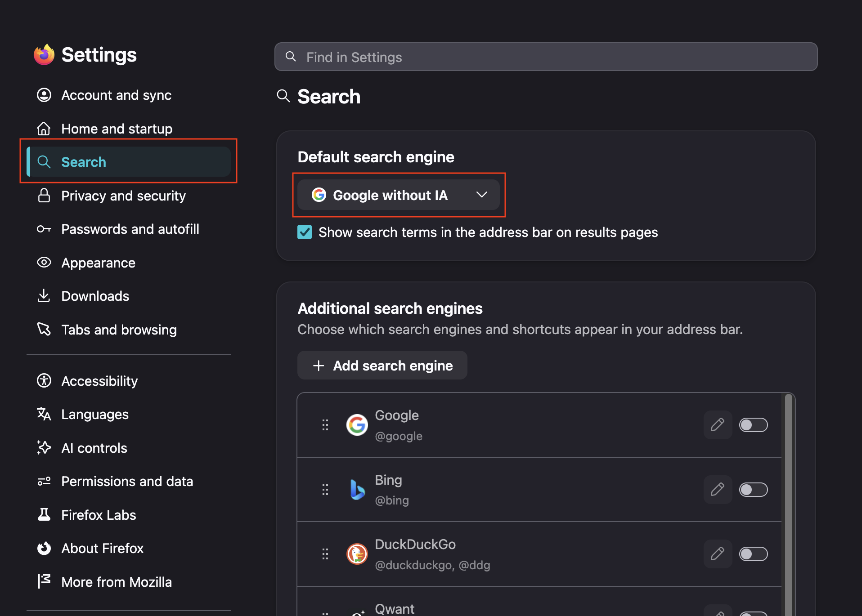Open the Appearance settings page
The width and height of the screenshot is (862, 616).
[129, 263]
